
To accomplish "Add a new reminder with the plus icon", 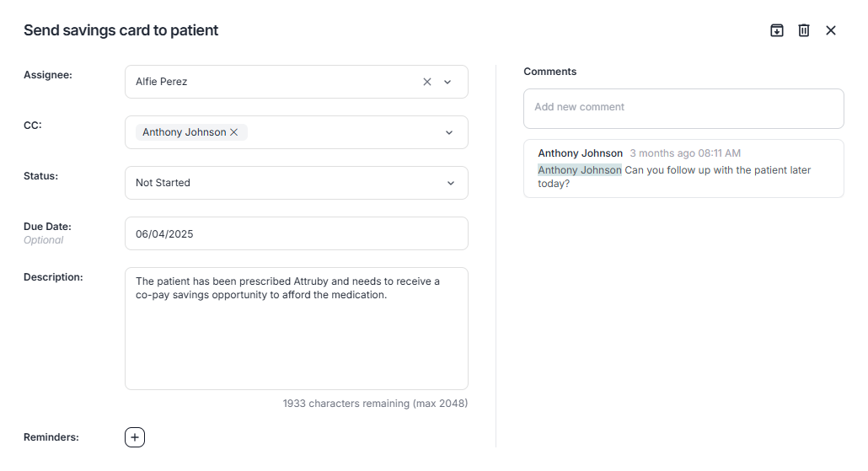I will pyautogui.click(x=135, y=437).
